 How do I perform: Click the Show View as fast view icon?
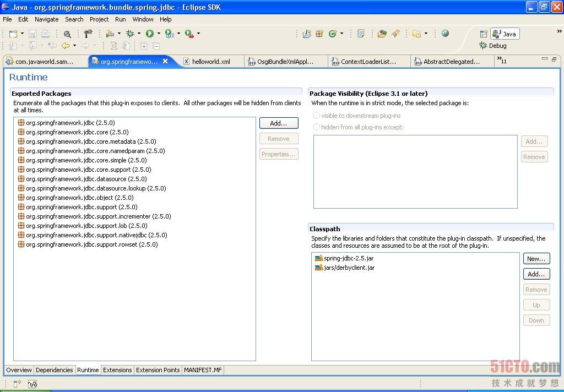pyautogui.click(x=17, y=384)
